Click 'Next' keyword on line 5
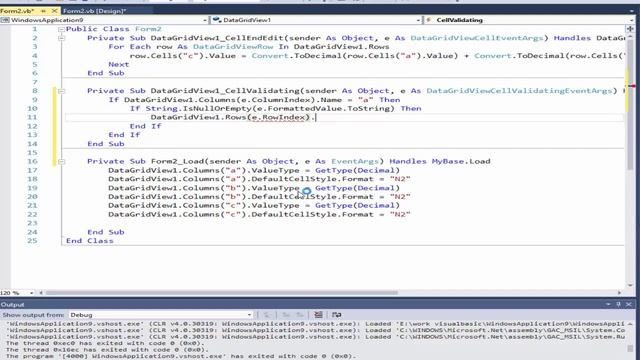This screenshot has width=640, height=360. pos(119,64)
